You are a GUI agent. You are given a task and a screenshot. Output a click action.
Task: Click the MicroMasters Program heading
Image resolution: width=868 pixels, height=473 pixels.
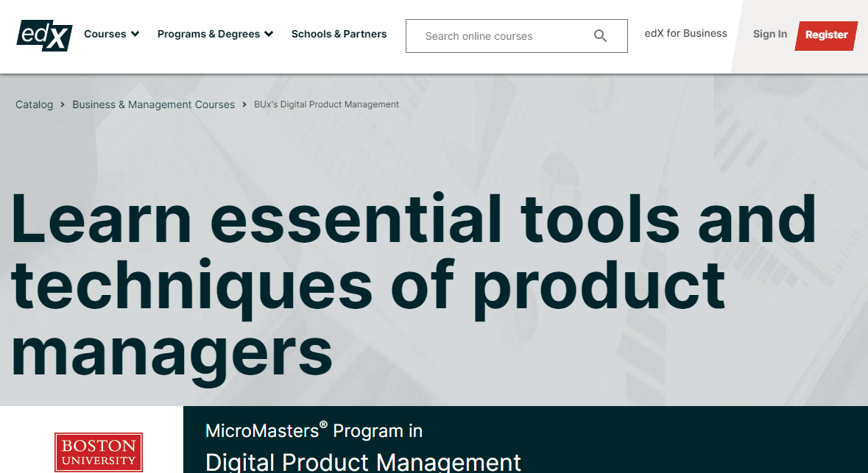(314, 430)
